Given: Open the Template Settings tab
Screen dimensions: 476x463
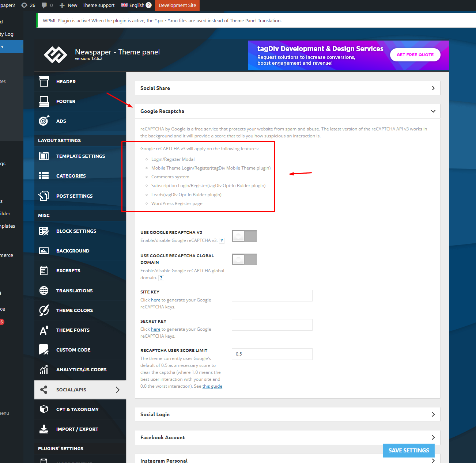Looking at the screenshot, I should pos(80,156).
